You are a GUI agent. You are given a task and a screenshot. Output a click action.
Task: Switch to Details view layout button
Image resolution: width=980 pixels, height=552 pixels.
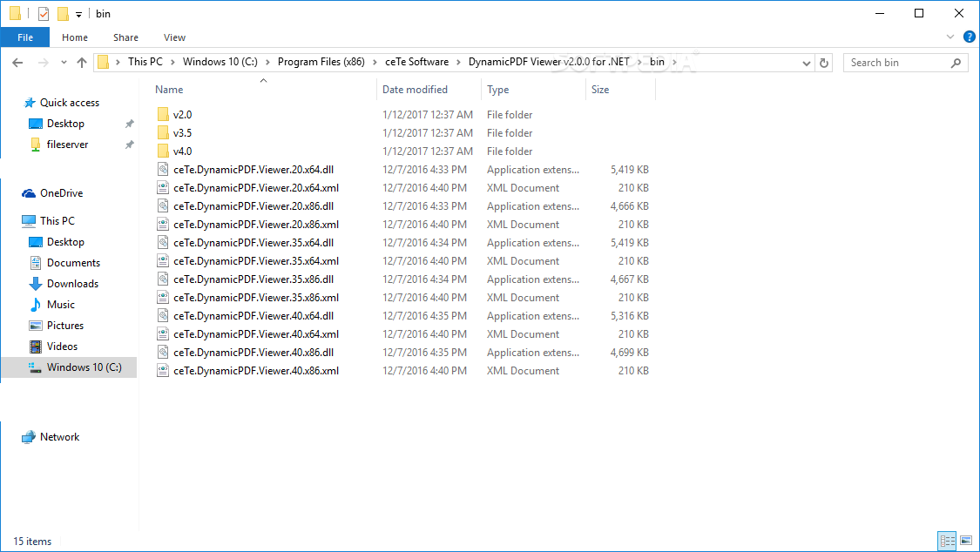(948, 541)
